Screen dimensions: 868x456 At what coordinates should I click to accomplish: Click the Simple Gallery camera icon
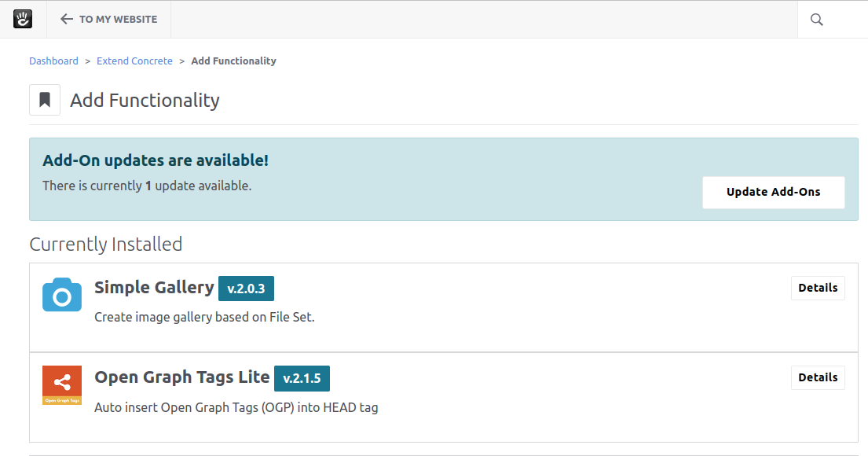pyautogui.click(x=62, y=295)
